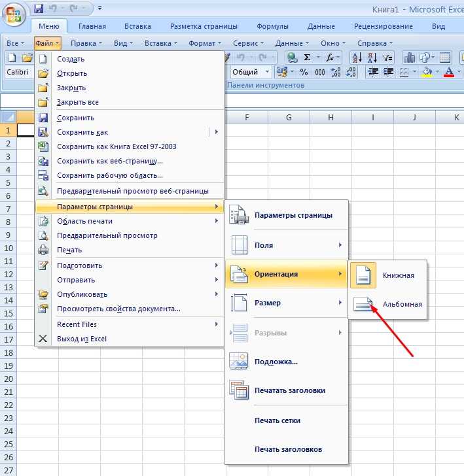This screenshot has height=476, width=464.
Task: Choose Создать in the Файл menu
Action: tap(130, 59)
